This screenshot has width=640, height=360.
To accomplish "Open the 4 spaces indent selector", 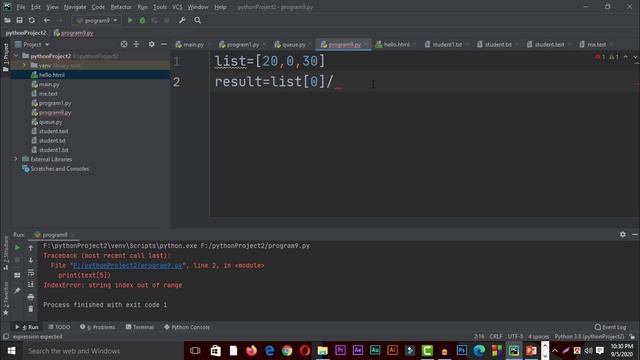I will click(539, 336).
